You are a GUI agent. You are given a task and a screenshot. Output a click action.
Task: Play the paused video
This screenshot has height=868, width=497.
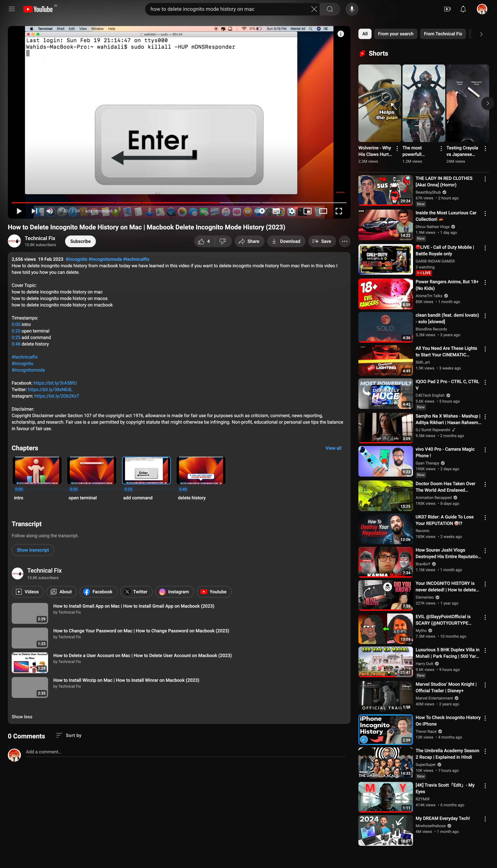(x=19, y=211)
